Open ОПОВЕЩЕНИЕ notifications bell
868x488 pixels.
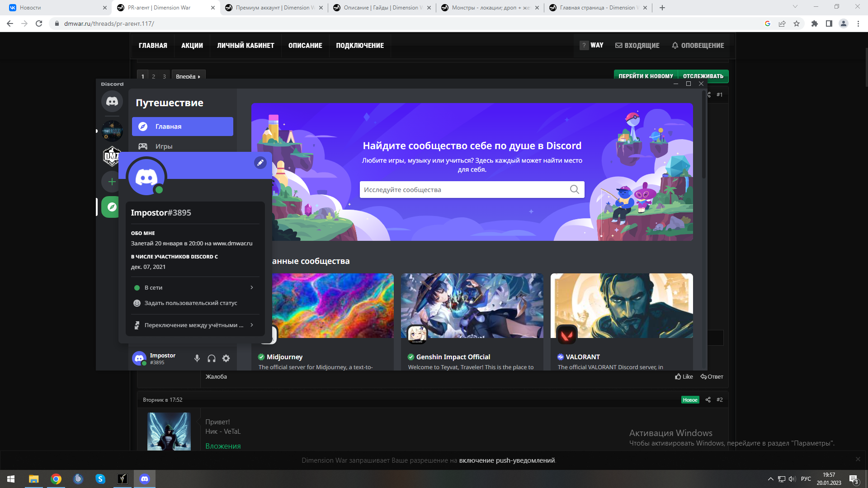[698, 46]
